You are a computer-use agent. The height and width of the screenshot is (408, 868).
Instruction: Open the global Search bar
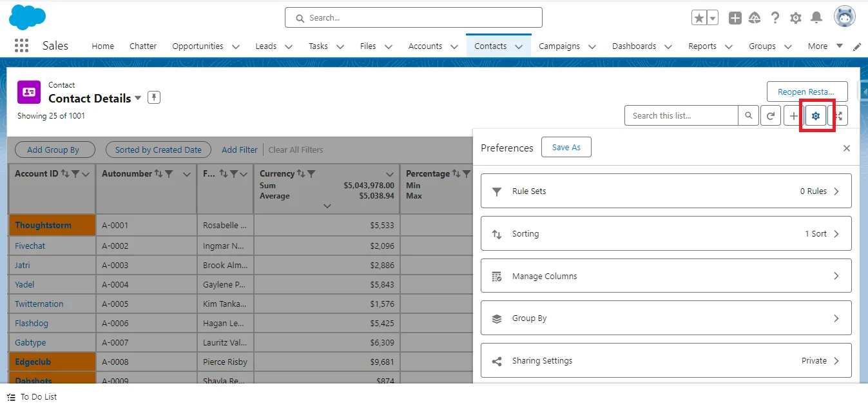tap(412, 17)
